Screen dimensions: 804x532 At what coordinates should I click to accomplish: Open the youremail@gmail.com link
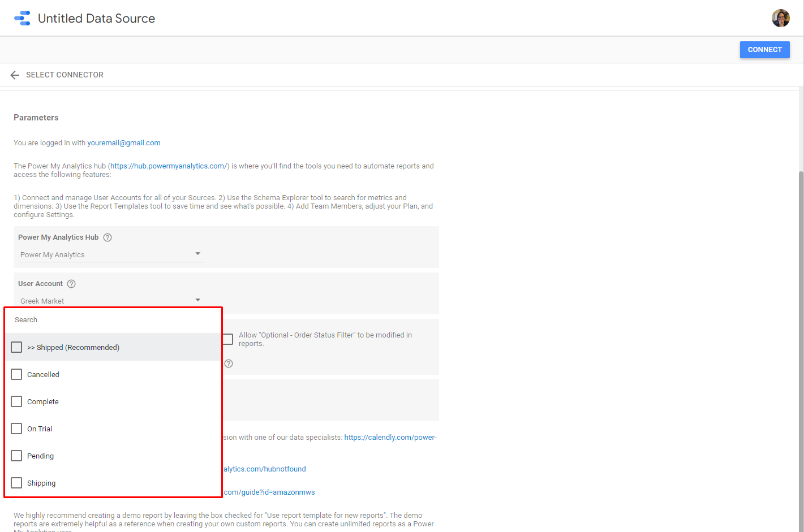pos(124,143)
